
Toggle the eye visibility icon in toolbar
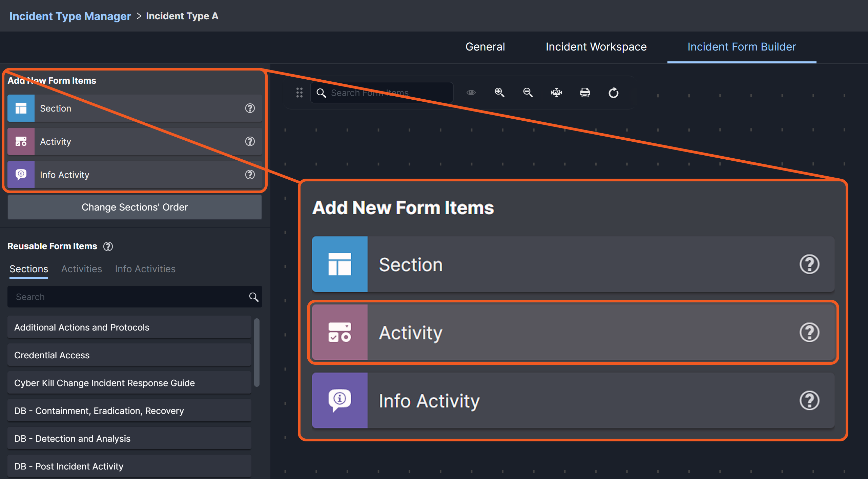(471, 93)
